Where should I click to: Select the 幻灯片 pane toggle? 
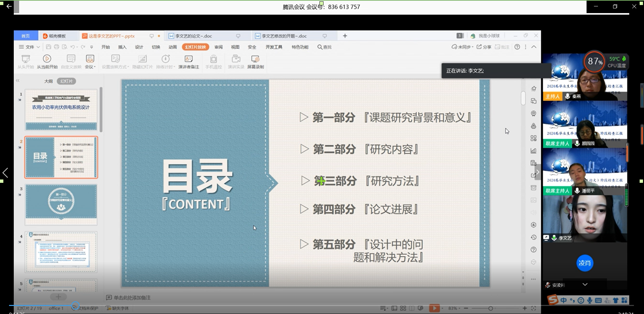66,81
